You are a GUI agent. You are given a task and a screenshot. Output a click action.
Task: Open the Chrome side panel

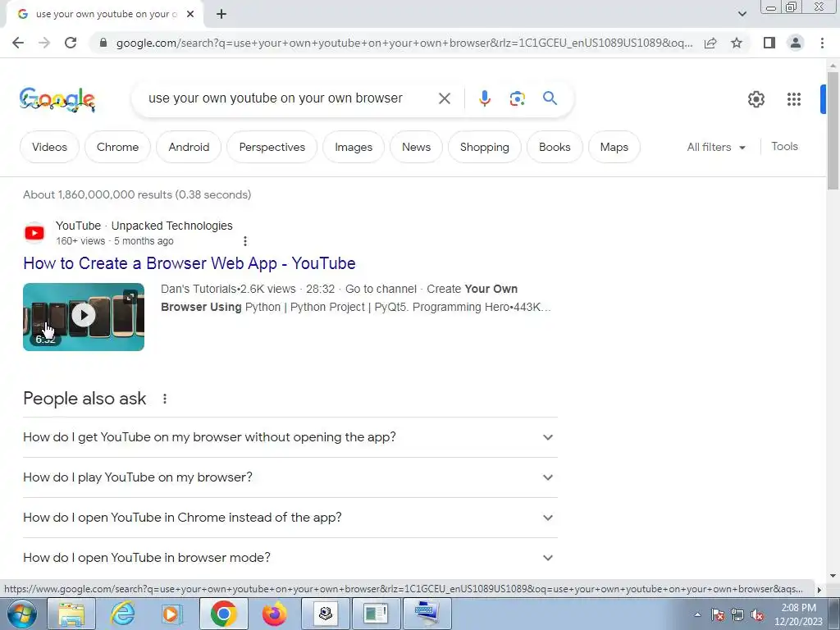[769, 43]
